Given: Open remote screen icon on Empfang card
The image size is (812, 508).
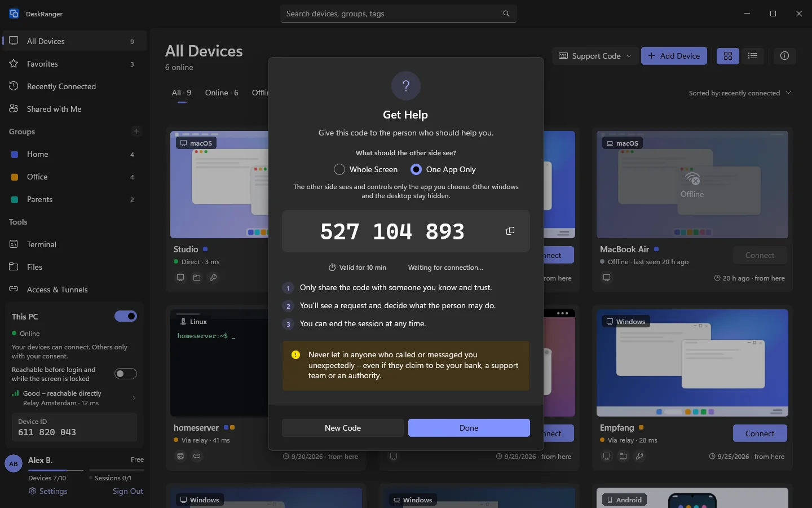Looking at the screenshot, I should coord(607,456).
